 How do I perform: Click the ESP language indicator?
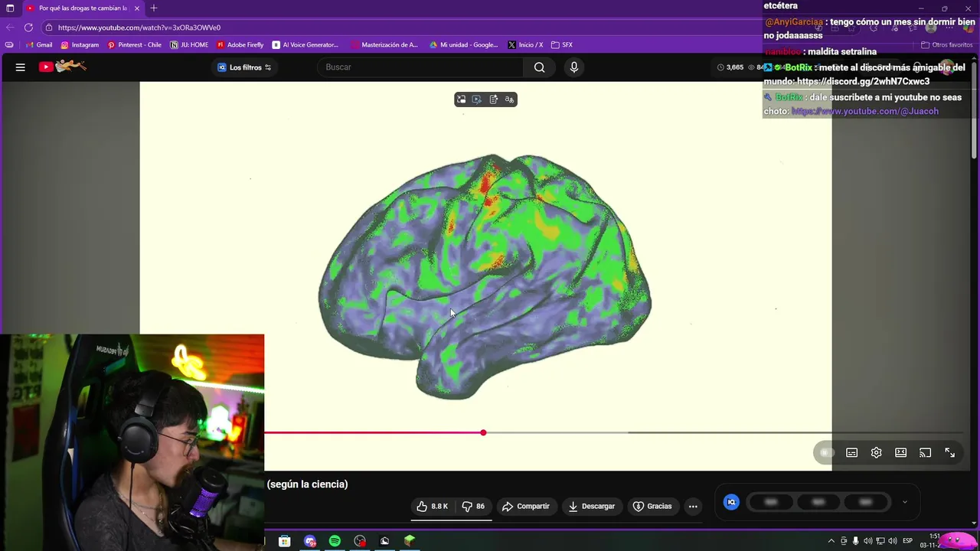click(907, 541)
